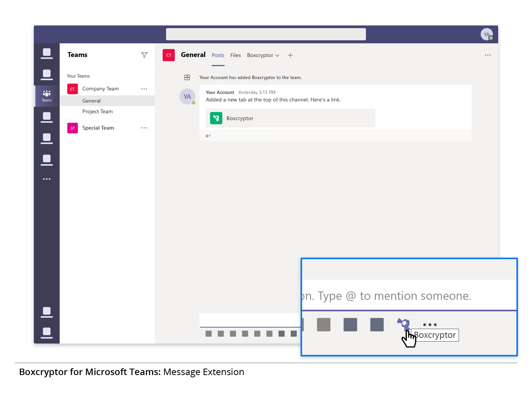Switch to the Posts tab
Screen dimensions: 532x399
pos(218,55)
